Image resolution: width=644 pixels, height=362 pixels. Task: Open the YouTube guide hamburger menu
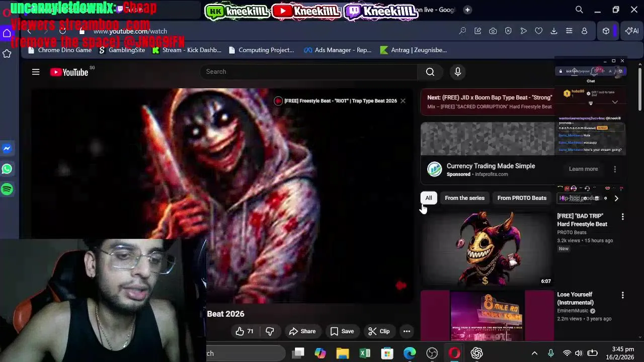tap(36, 72)
